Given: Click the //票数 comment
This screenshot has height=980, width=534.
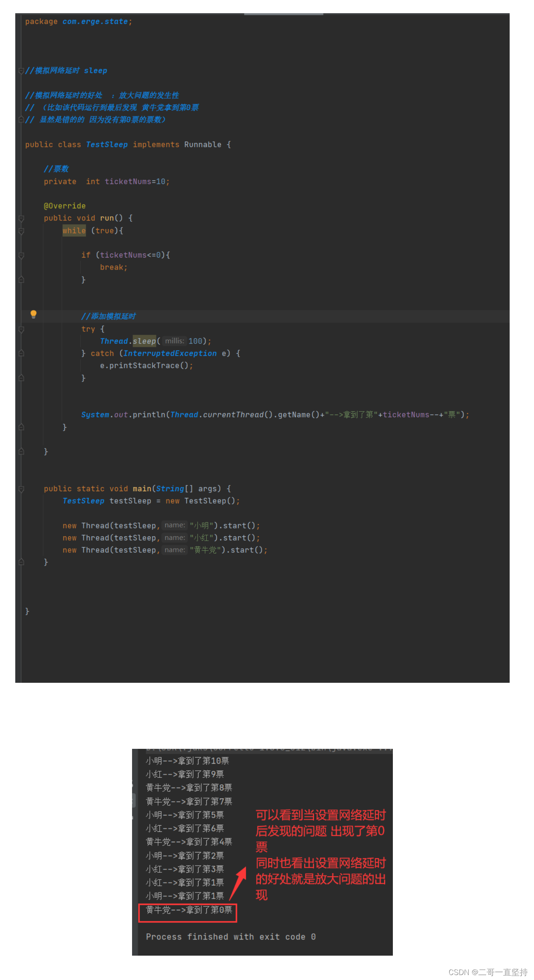Looking at the screenshot, I should click(x=56, y=169).
